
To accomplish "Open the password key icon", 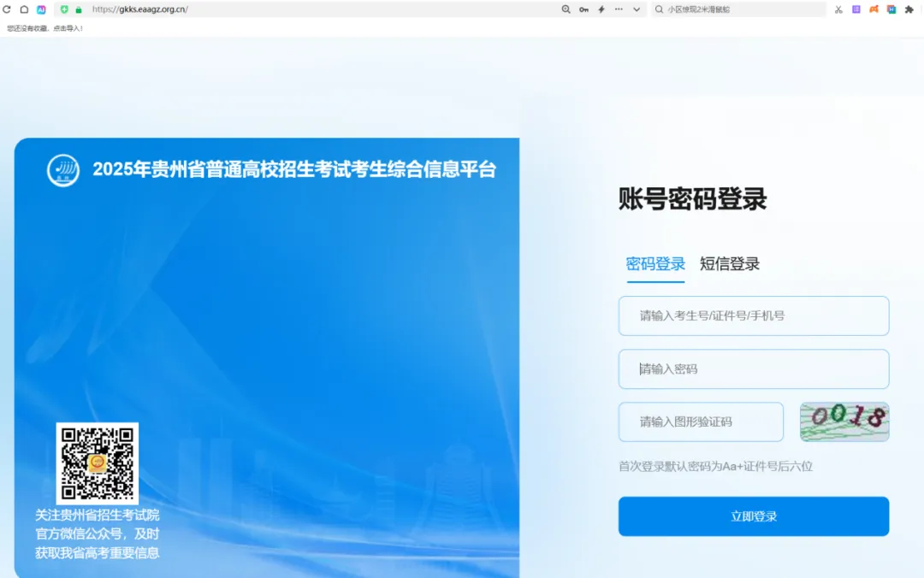I will [x=583, y=9].
